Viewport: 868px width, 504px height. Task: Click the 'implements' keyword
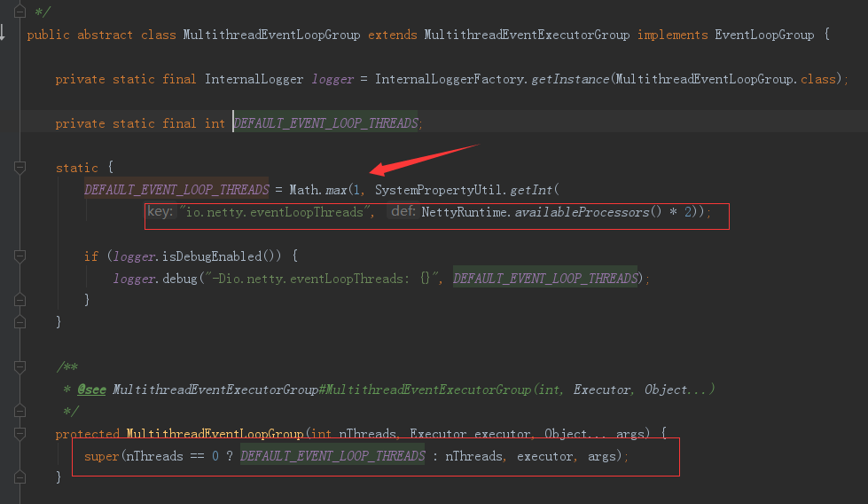pyautogui.click(x=672, y=35)
